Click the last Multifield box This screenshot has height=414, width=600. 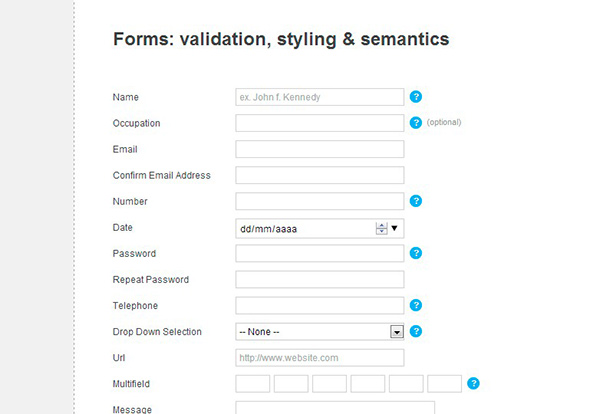tap(444, 384)
